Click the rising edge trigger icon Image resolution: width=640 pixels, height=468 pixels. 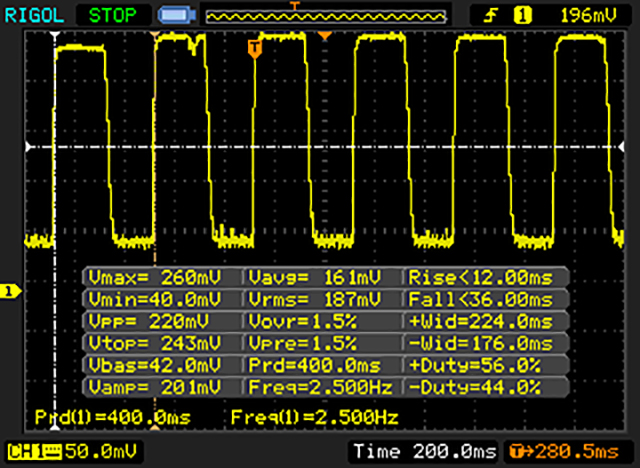[x=491, y=16]
